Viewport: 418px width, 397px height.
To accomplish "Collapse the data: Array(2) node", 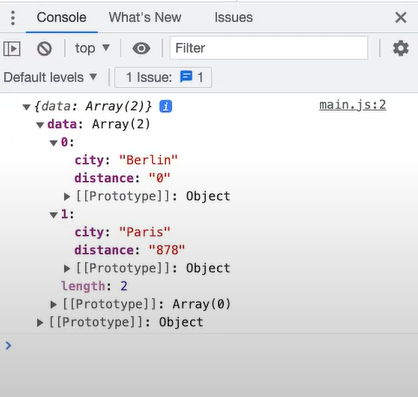I will (x=40, y=125).
